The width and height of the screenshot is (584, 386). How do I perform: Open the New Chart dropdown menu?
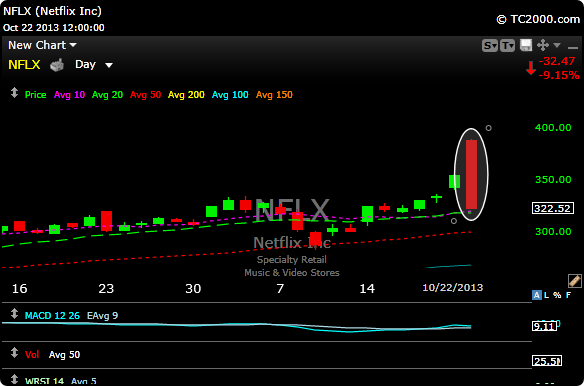click(x=42, y=45)
